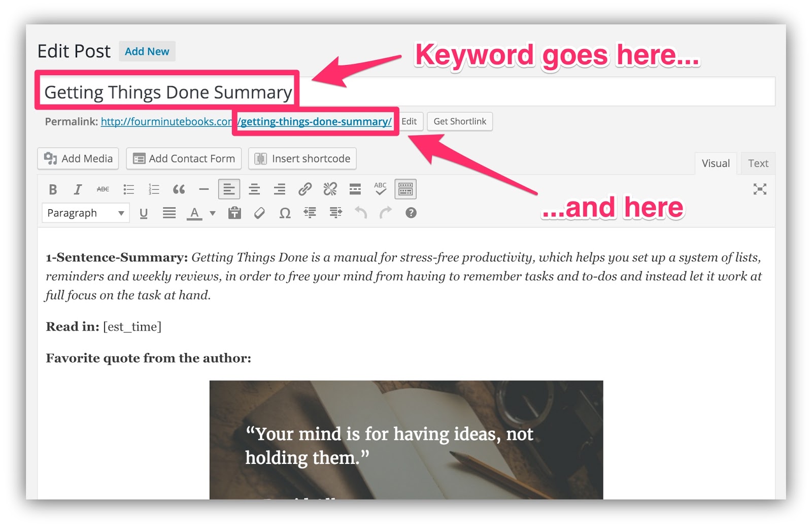This screenshot has height=527, width=812.
Task: Apply the text color
Action: click(194, 213)
